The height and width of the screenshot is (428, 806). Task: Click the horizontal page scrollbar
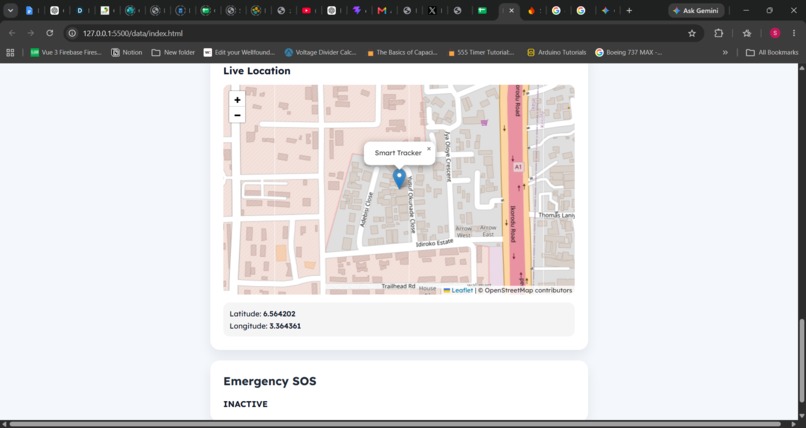point(395,424)
